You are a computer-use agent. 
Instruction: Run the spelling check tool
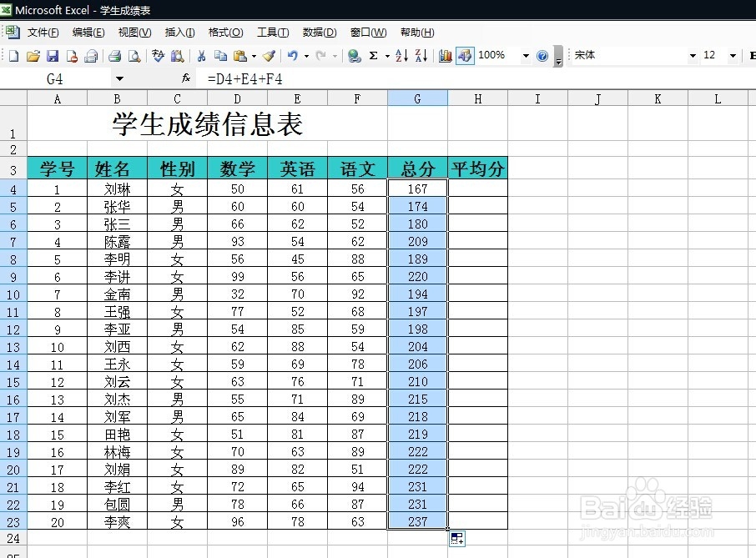[157, 56]
